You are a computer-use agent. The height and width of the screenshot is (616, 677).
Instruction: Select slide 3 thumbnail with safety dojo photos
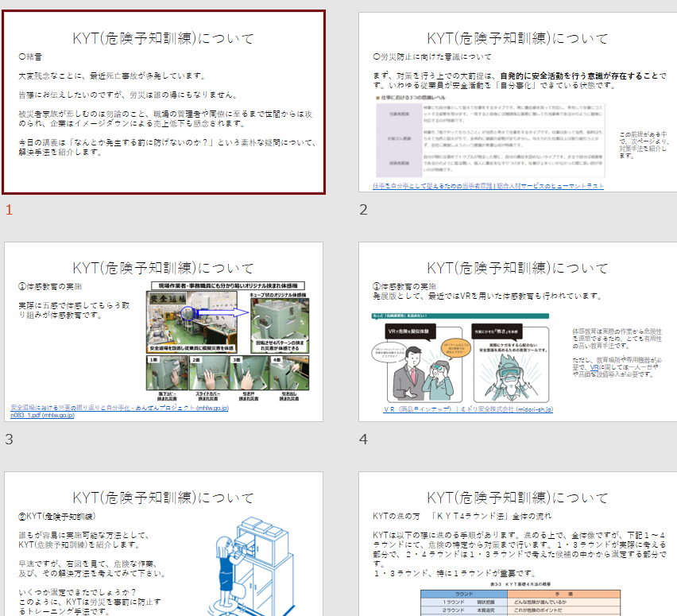[x=164, y=331]
